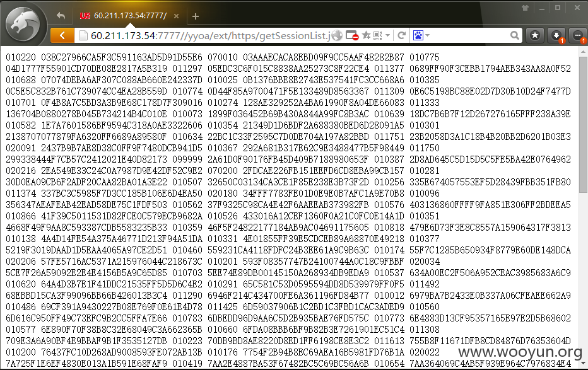Close the 60.211.173.54:7777/ tab

pos(176,16)
